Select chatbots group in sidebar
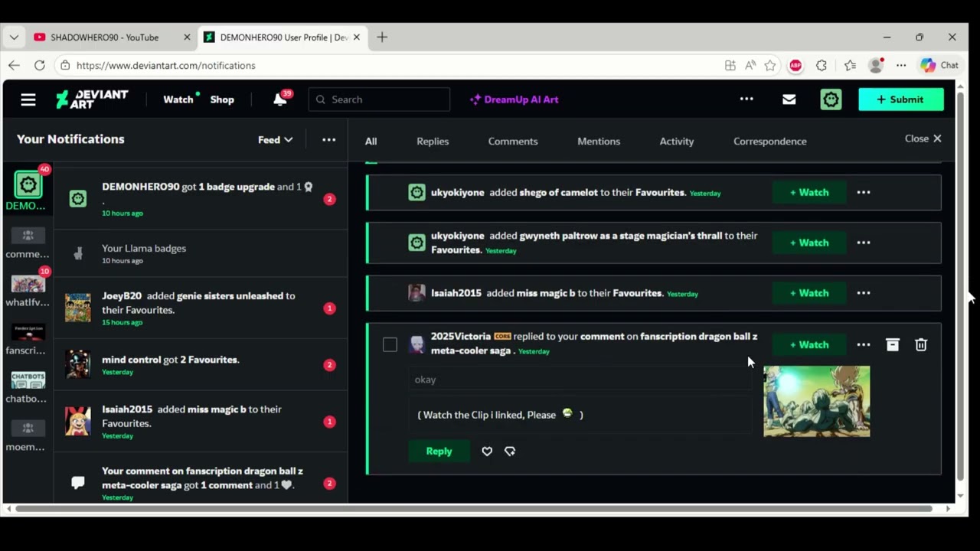This screenshot has width=980, height=551. point(28,386)
